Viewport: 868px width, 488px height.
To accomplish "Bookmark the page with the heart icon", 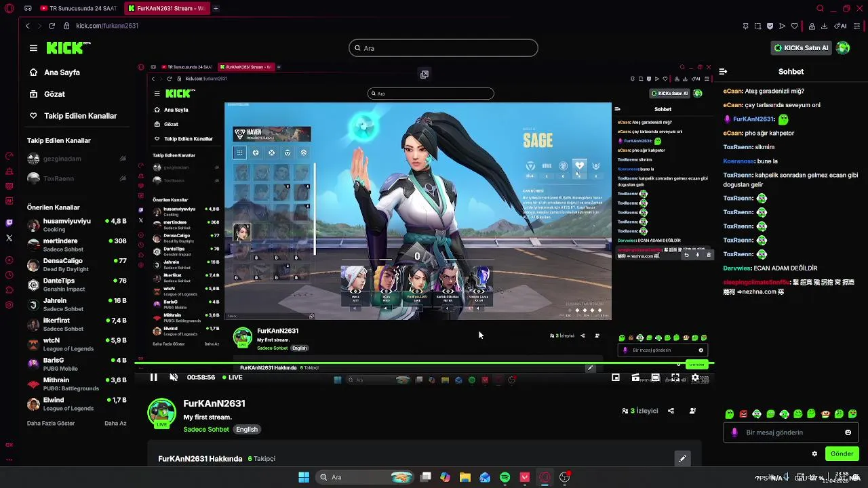I will [794, 26].
